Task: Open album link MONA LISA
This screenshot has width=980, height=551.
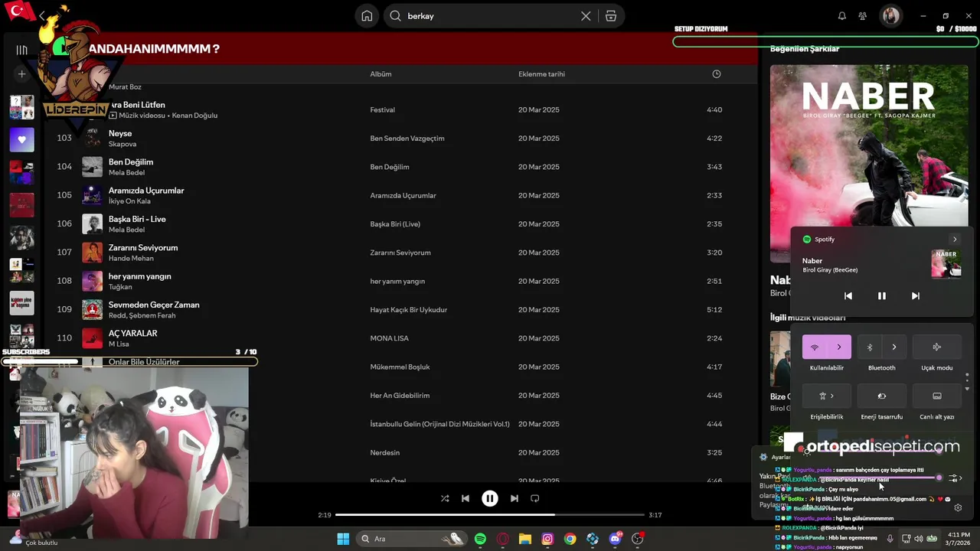Action: click(389, 338)
